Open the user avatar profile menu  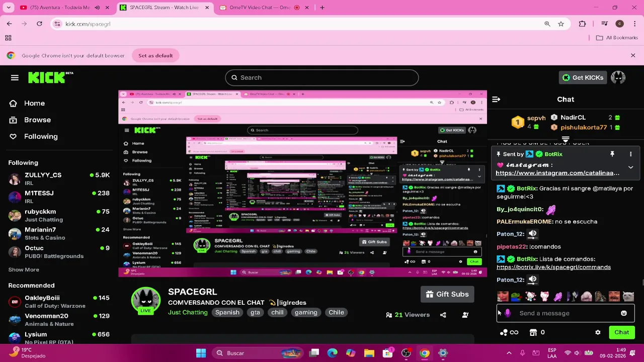coord(618,77)
